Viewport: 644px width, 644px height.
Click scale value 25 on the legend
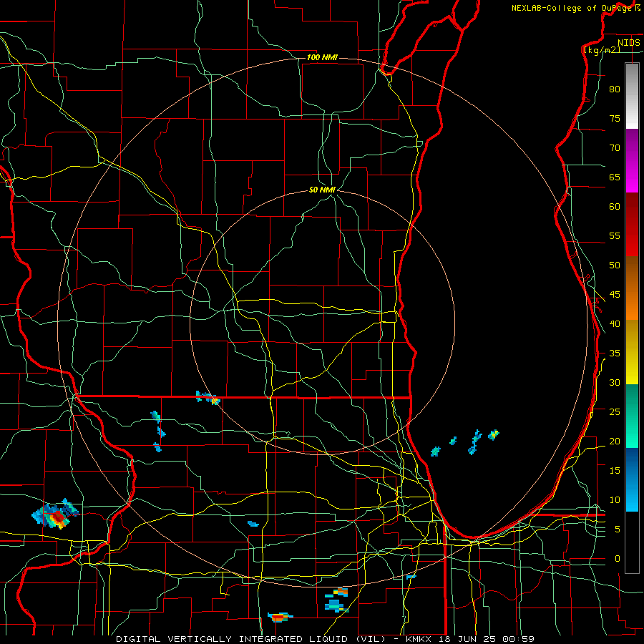tap(615, 411)
